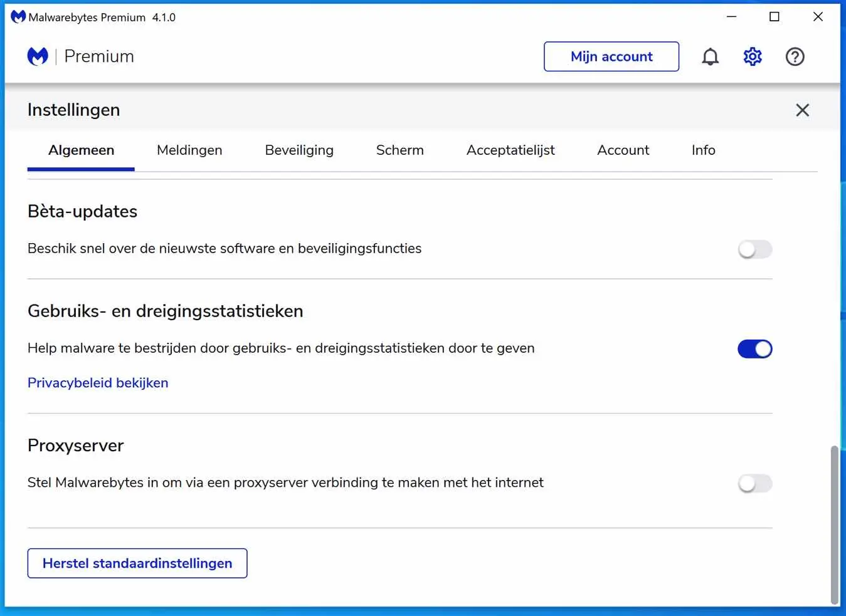Open the help question mark icon
The width and height of the screenshot is (846, 616).
(795, 57)
